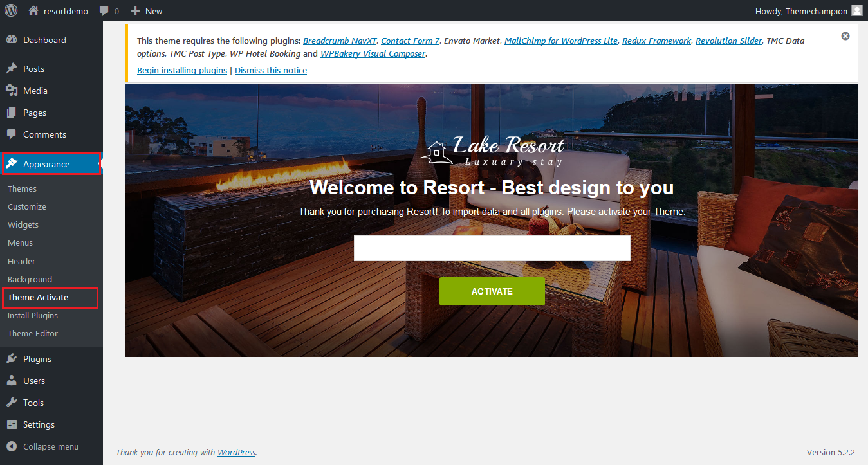This screenshot has width=868, height=465.
Task: Click the Begin installing plugins link
Action: tap(182, 70)
